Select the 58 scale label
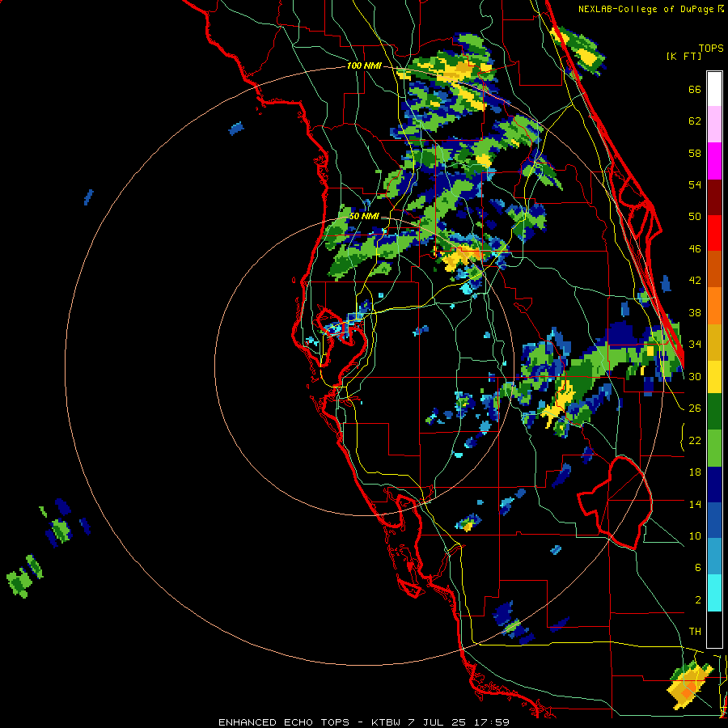This screenshot has width=728, height=728. (695, 153)
